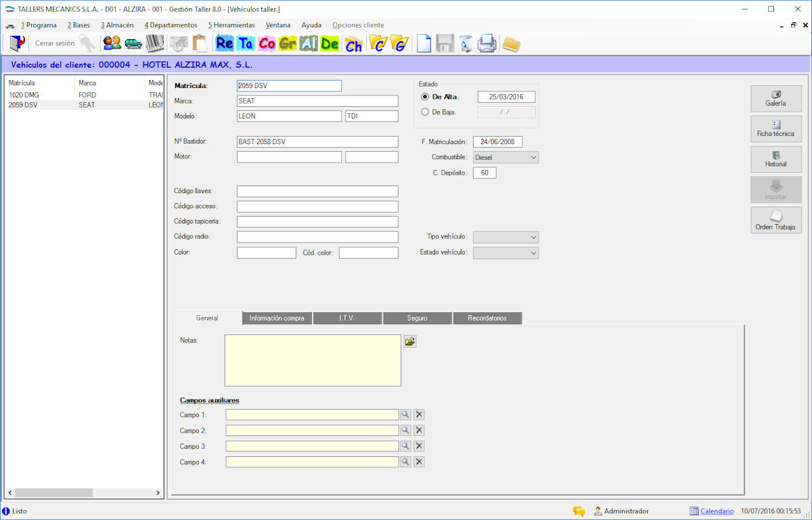Image resolution: width=812 pixels, height=520 pixels.
Task: Click the Notas text area
Action: pos(313,360)
